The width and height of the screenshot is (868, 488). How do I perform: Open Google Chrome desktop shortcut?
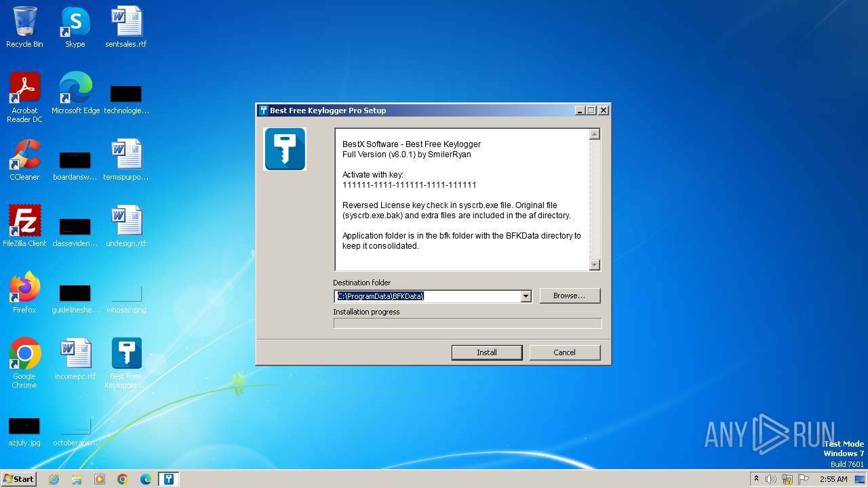point(24,363)
